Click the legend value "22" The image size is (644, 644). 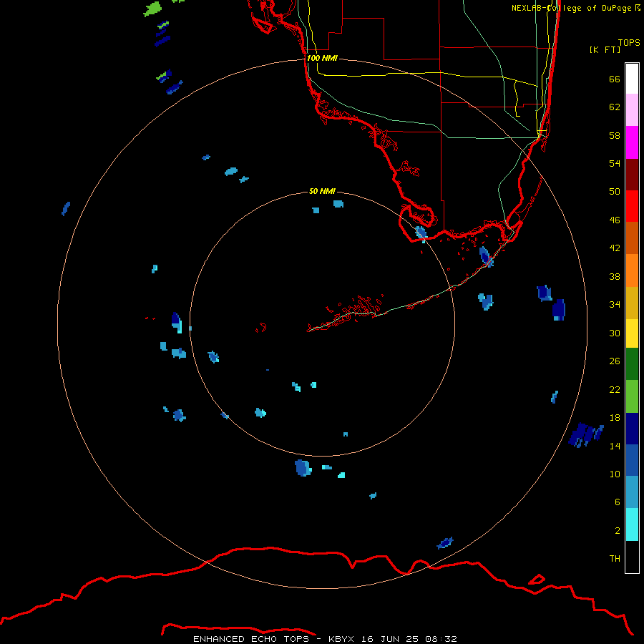coord(615,390)
